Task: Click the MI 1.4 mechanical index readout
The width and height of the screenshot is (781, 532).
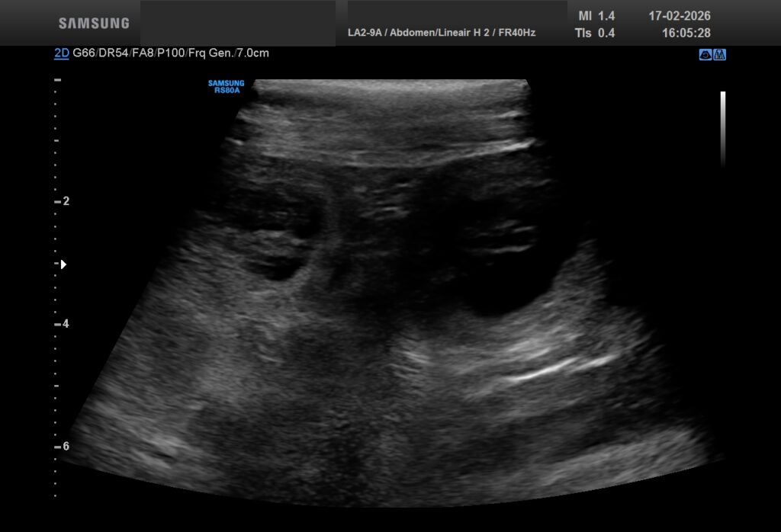Action: coord(596,16)
